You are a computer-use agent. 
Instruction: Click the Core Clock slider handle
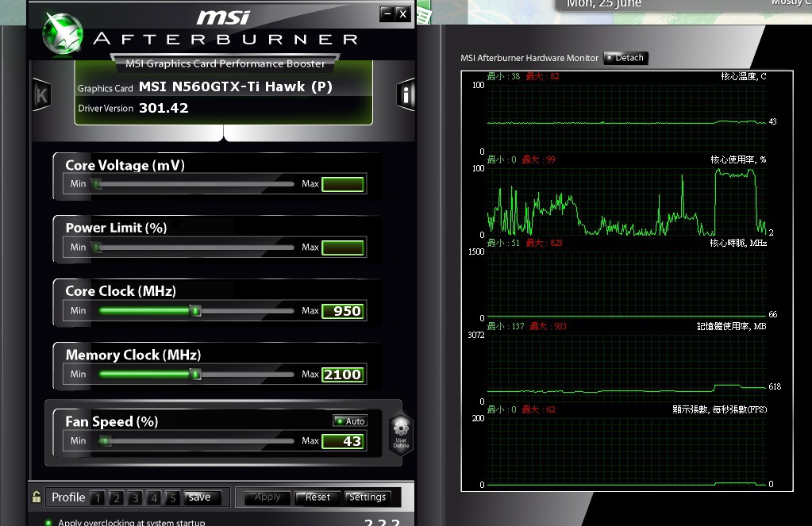coord(195,311)
